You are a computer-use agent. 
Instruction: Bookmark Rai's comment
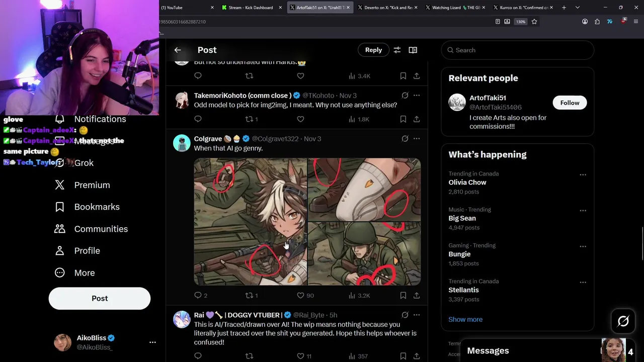pos(403,356)
